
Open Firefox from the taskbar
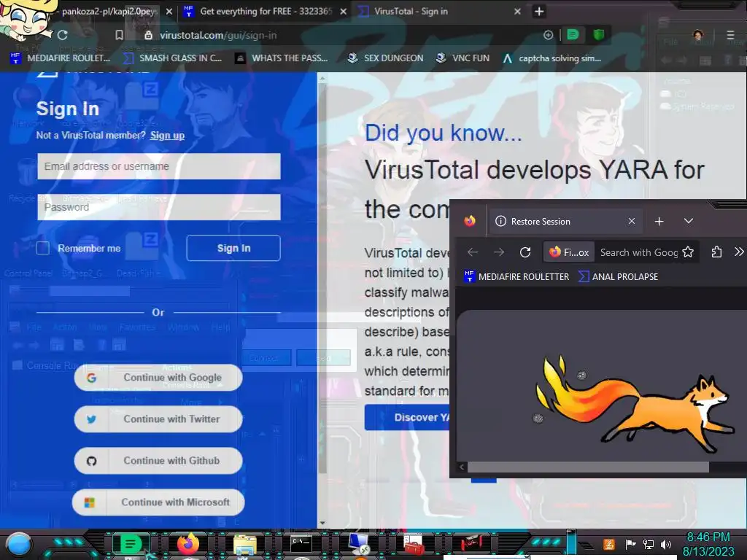coord(188,543)
